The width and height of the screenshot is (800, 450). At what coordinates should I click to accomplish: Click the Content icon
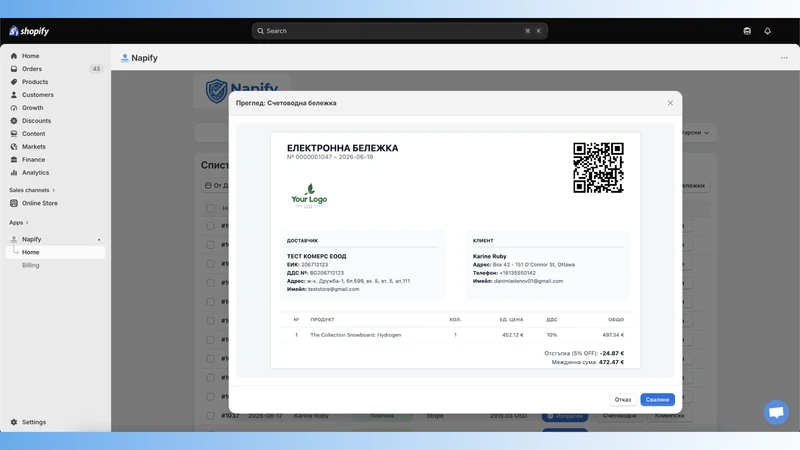pos(14,134)
